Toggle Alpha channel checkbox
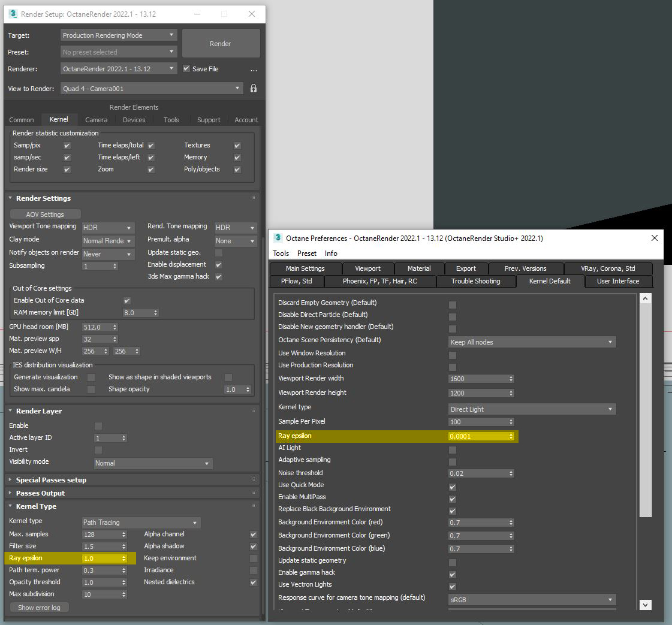Image resolution: width=672 pixels, height=625 pixels. click(254, 535)
